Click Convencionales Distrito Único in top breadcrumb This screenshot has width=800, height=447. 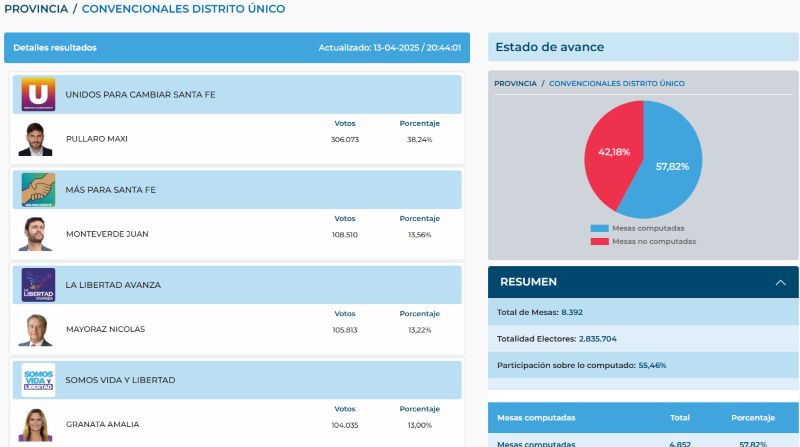coord(183,9)
